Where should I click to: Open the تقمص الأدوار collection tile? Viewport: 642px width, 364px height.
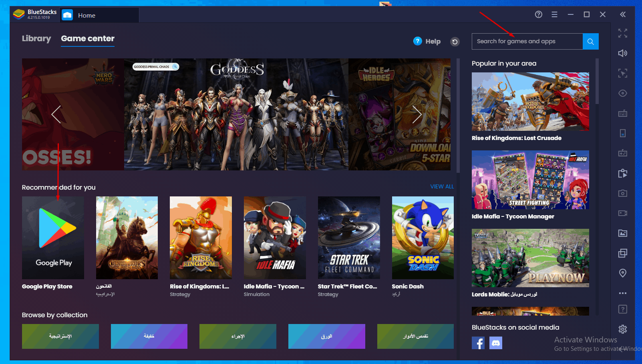[x=415, y=336]
